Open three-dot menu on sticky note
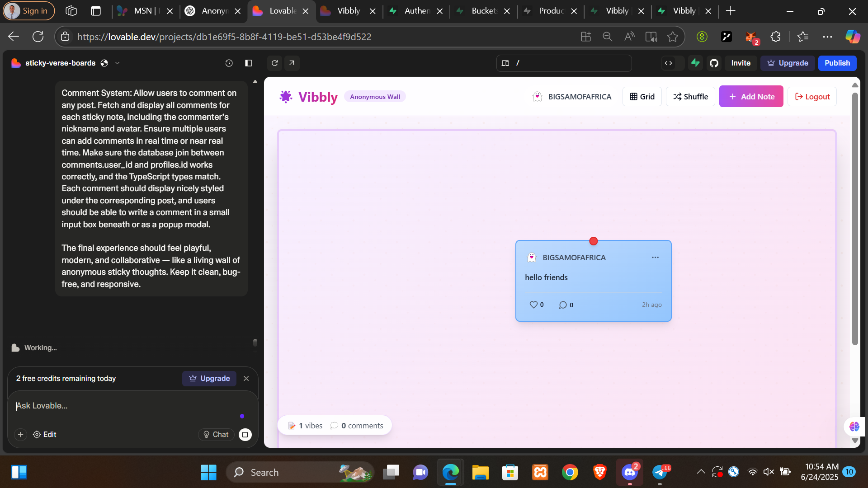This screenshot has height=488, width=868. tap(655, 258)
